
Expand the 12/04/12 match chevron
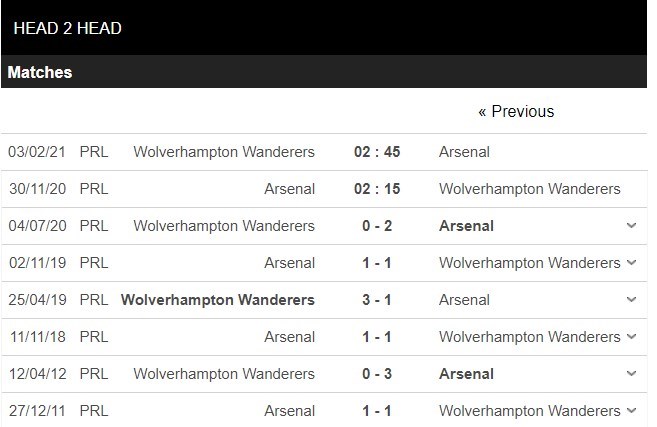(x=631, y=374)
